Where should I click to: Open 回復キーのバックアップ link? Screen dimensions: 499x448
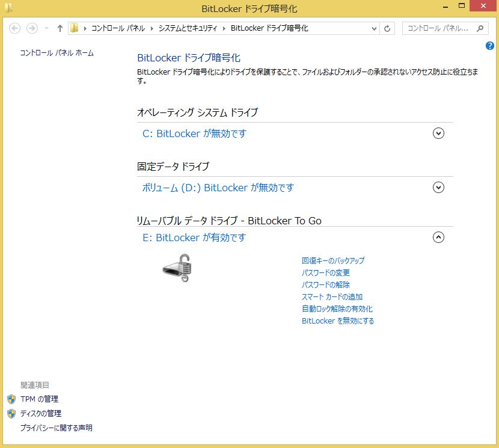click(x=333, y=260)
